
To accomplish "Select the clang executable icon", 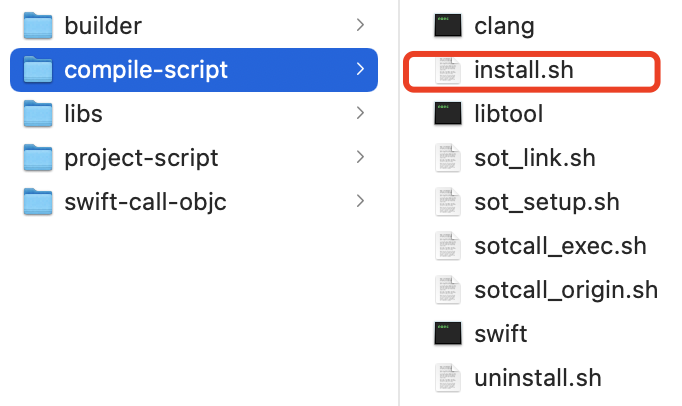I will (x=448, y=26).
